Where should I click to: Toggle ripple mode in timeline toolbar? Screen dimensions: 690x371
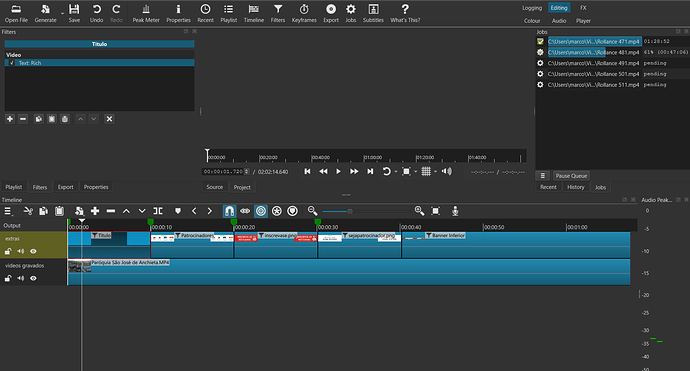(261, 211)
